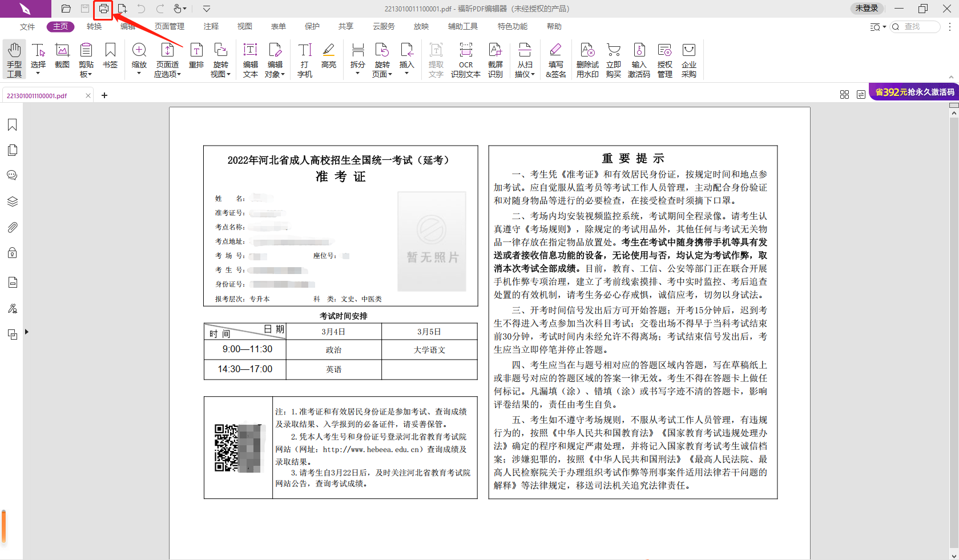Expand the quick access customize dropdown
This screenshot has height=560, width=959.
click(x=207, y=9)
